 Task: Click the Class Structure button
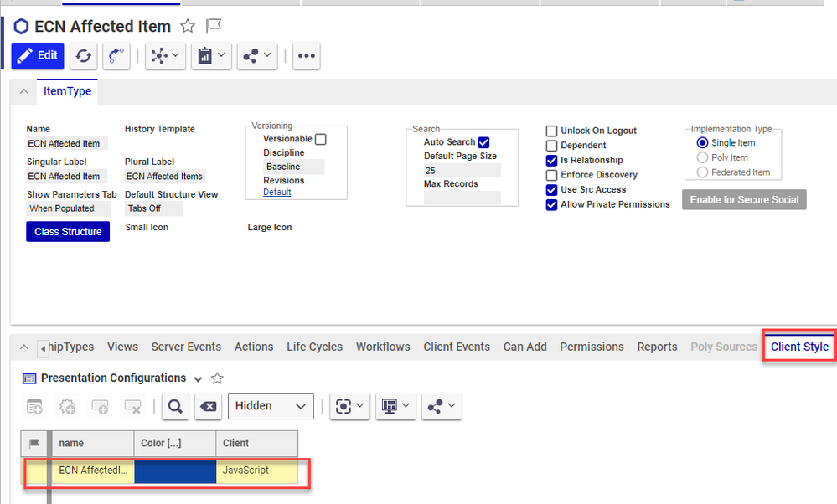[x=68, y=232]
